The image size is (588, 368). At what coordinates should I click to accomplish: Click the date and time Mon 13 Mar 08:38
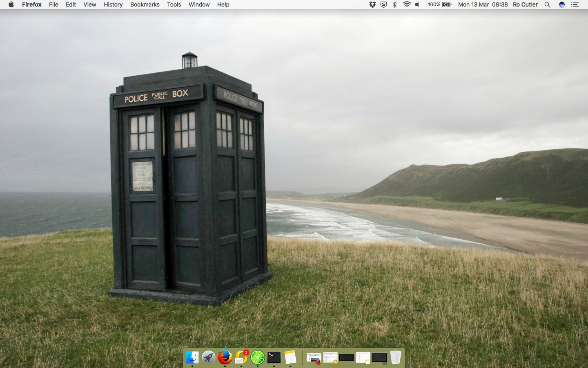(483, 4)
